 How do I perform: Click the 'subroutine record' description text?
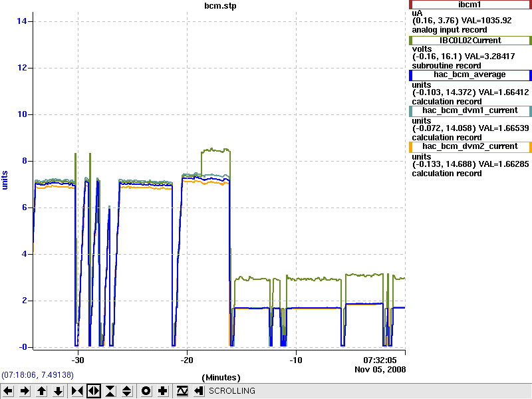click(446, 66)
